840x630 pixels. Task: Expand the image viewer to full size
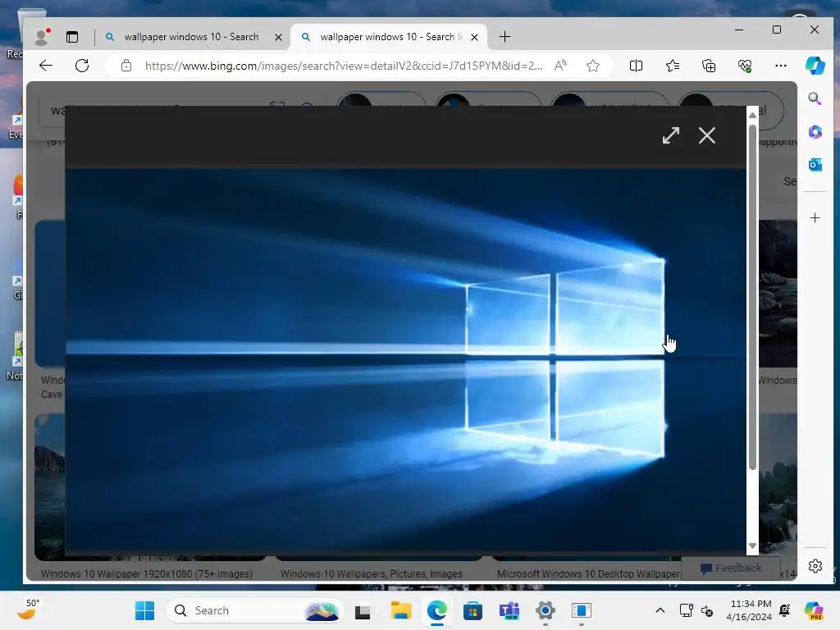(671, 135)
